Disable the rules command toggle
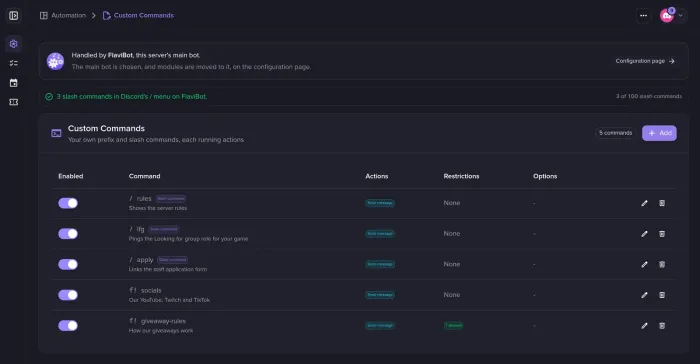Viewport: 700px width, 364px height. (68, 203)
